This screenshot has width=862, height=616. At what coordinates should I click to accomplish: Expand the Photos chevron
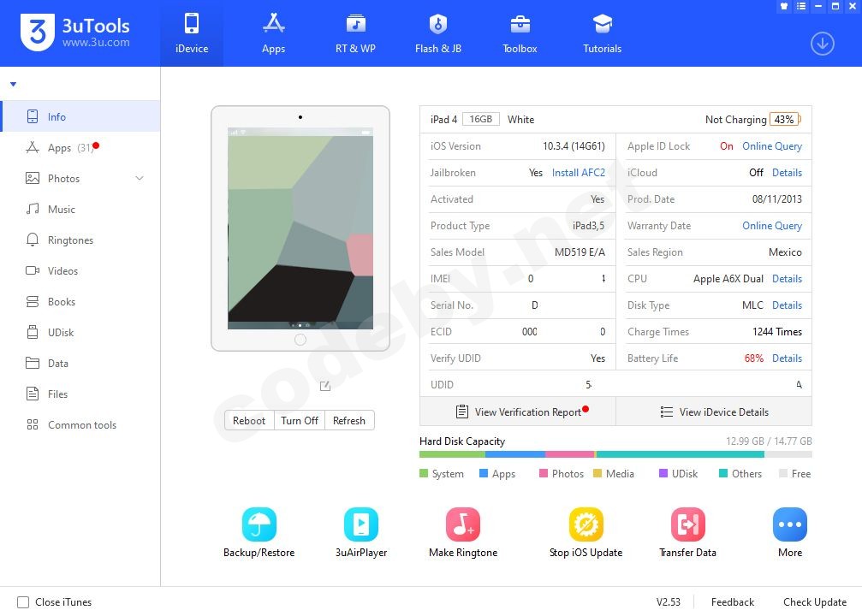(139, 178)
